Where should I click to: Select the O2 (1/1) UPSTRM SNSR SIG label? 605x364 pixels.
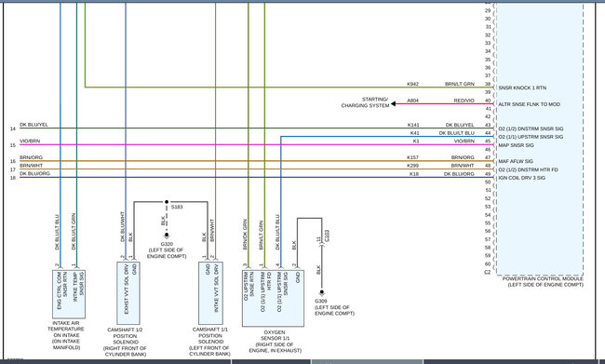click(x=531, y=137)
